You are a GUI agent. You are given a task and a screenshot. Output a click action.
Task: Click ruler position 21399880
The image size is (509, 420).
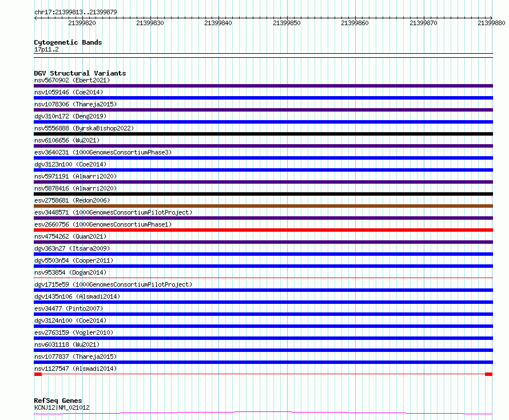click(491, 23)
